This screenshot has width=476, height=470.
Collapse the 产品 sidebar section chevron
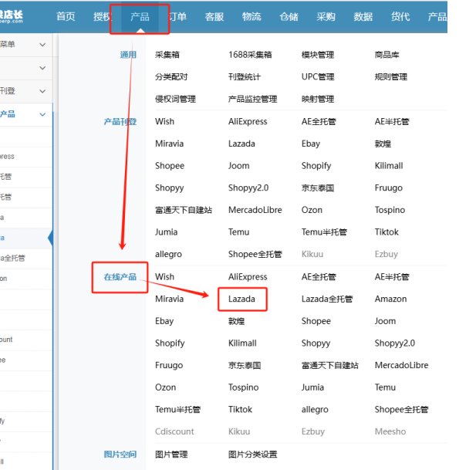click(42, 114)
